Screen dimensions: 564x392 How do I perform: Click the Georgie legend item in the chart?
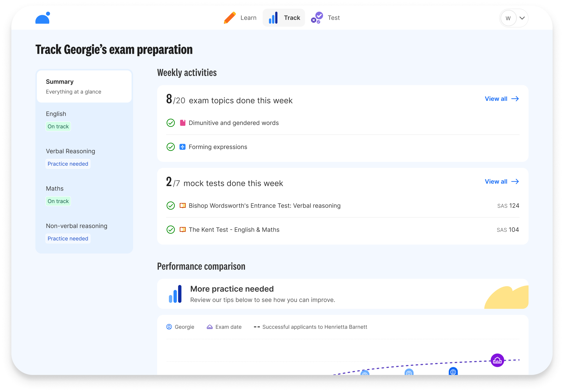click(180, 327)
